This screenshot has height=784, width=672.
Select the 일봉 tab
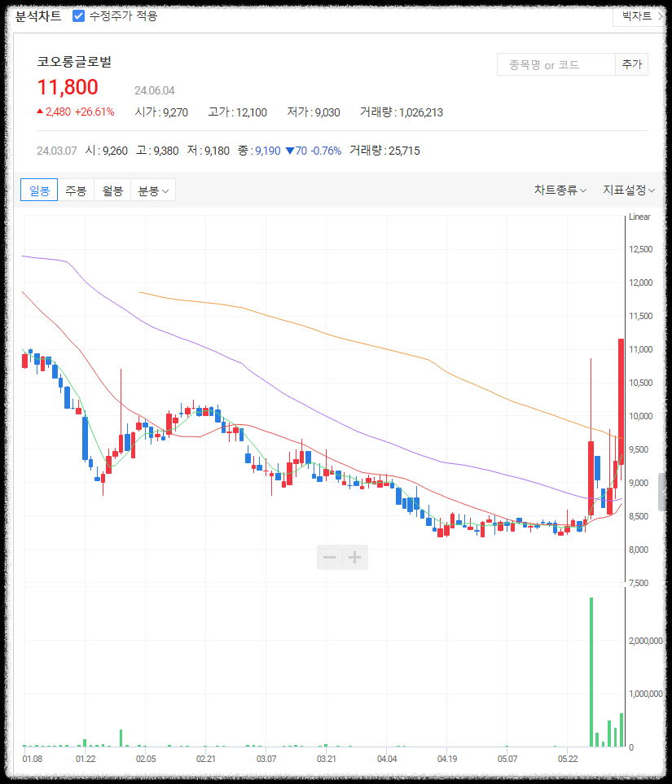click(x=39, y=190)
